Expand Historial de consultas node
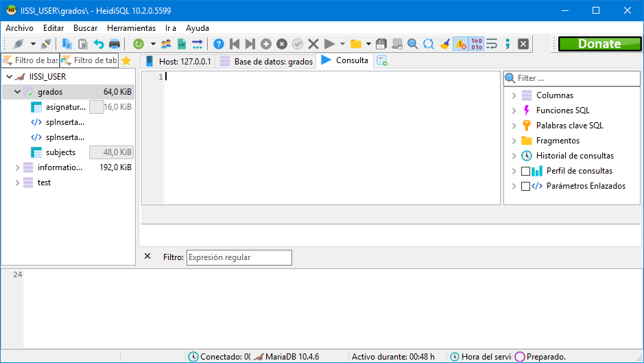This screenshot has width=644, height=363. point(514,156)
